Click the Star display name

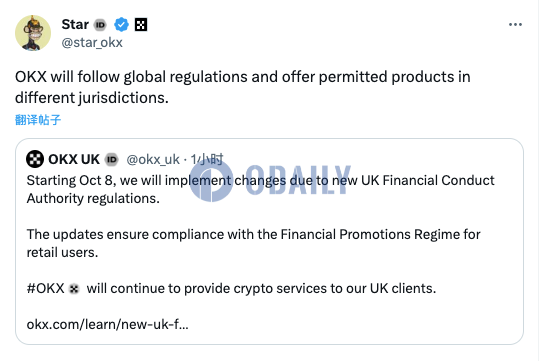[x=75, y=24]
